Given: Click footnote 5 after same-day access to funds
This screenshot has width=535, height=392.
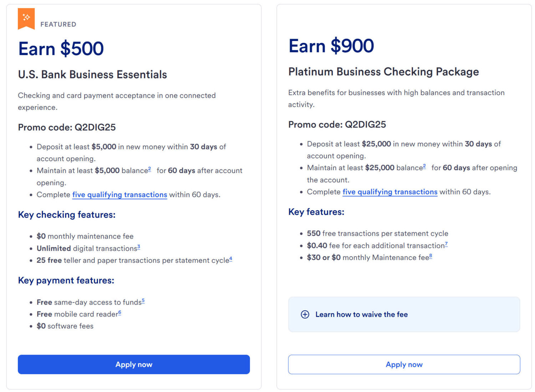Looking at the screenshot, I should pyautogui.click(x=143, y=301).
